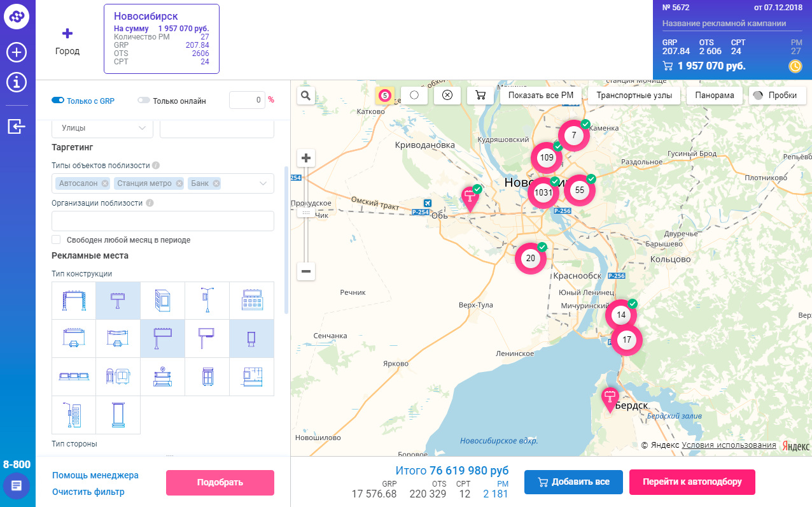Toggle the 'Только онлайн' switch
Viewport: 812px width, 507px height.
click(x=144, y=100)
